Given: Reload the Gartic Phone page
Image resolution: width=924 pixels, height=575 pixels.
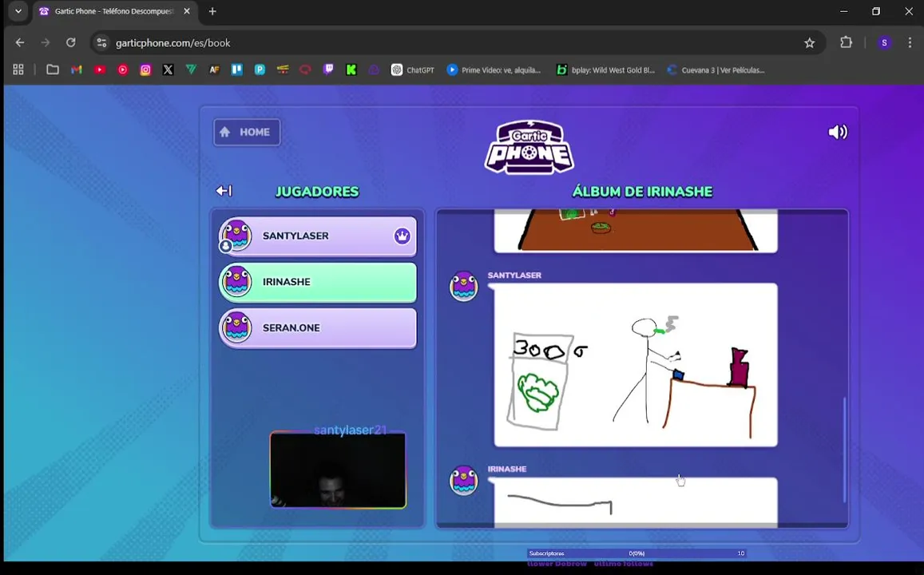Looking at the screenshot, I should [x=71, y=42].
